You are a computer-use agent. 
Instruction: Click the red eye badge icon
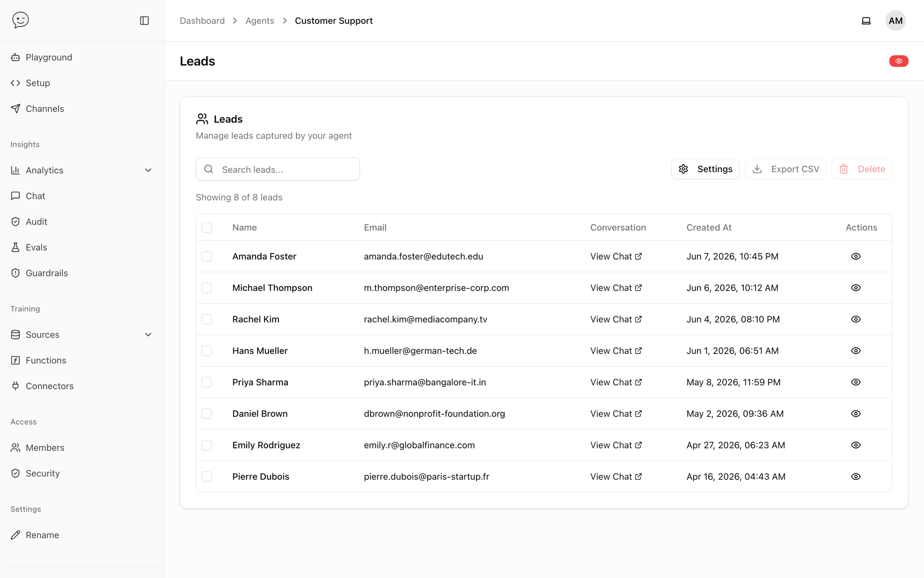coord(898,61)
